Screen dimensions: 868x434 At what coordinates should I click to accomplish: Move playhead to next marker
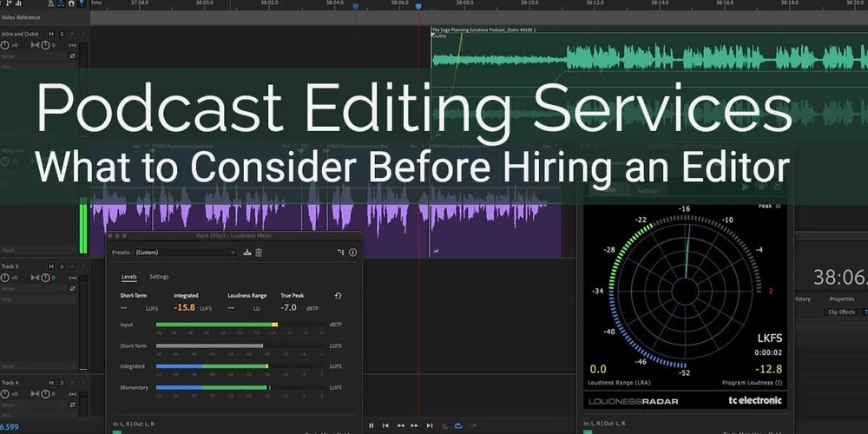click(430, 425)
